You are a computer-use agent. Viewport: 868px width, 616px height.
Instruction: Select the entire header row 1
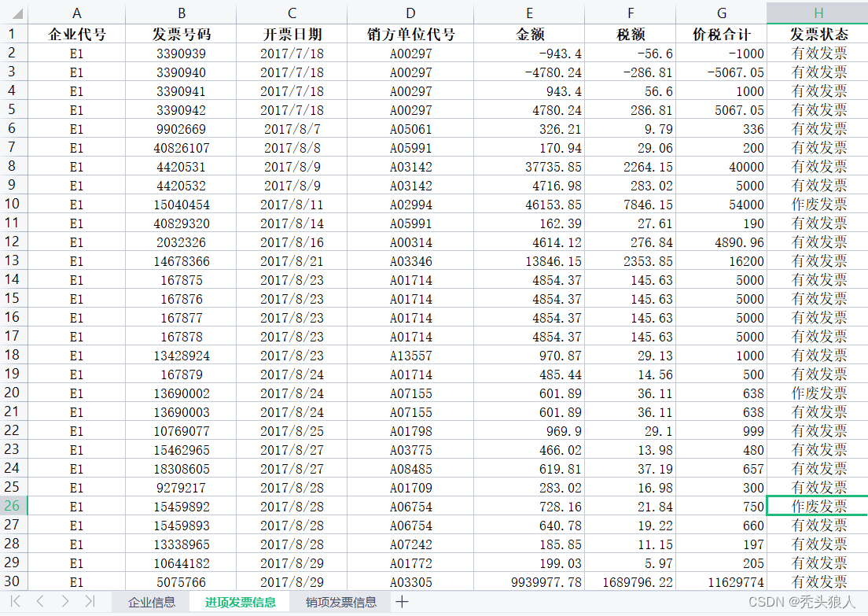tap(12, 35)
